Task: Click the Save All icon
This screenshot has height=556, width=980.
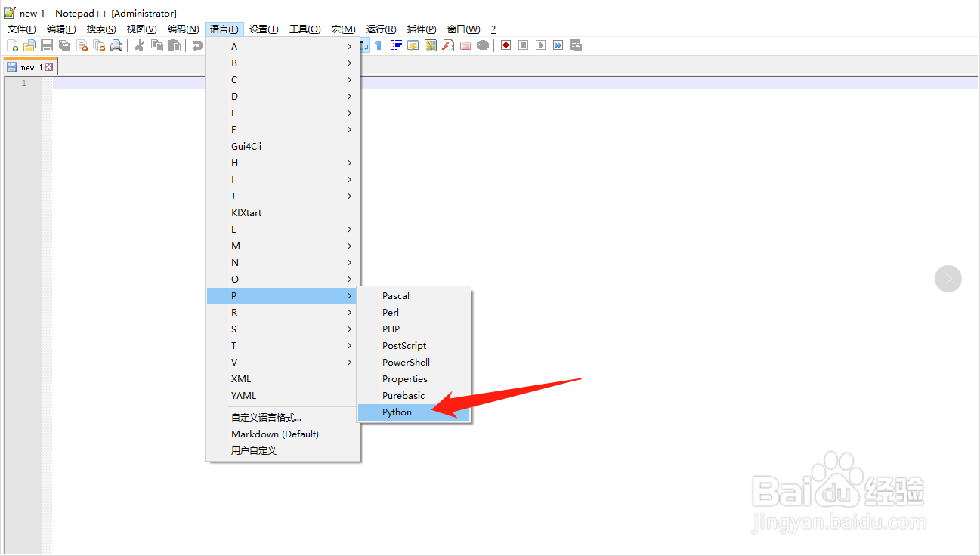Action: click(64, 45)
